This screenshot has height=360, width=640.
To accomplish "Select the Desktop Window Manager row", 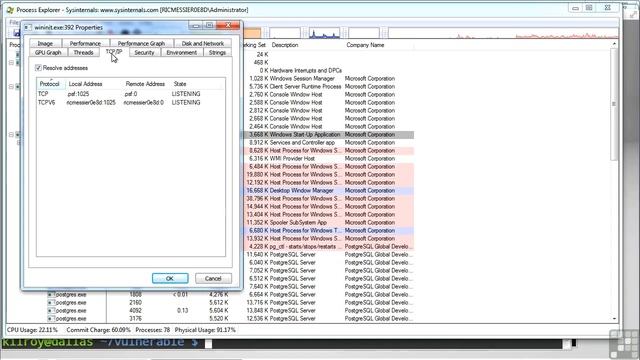I will (x=329, y=191).
